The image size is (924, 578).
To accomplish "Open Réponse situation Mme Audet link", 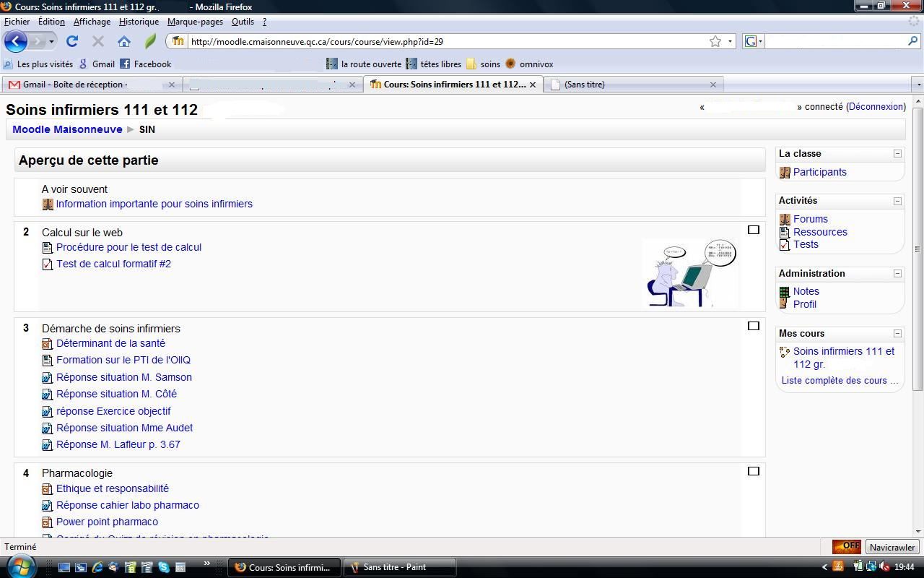I will coord(124,428).
